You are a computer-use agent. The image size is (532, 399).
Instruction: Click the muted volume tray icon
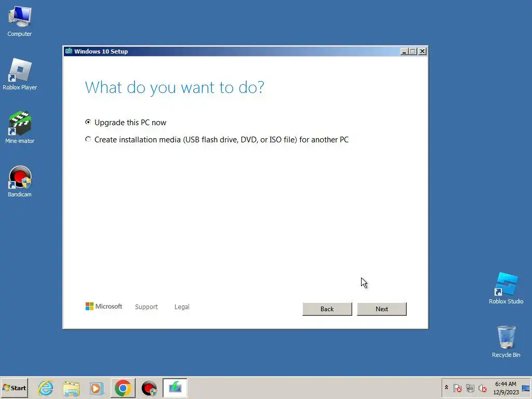pos(482,388)
